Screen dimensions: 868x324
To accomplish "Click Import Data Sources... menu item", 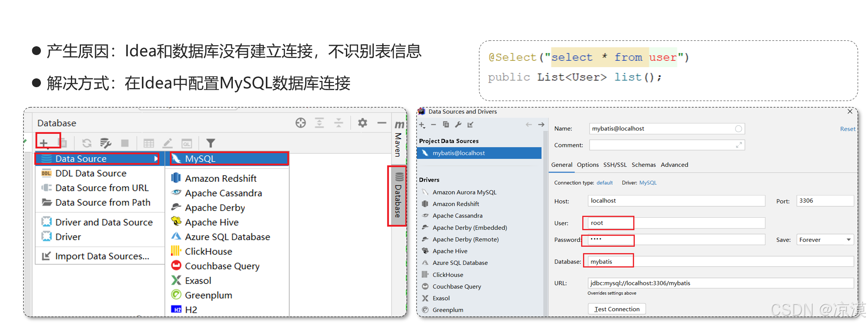I will (x=101, y=256).
